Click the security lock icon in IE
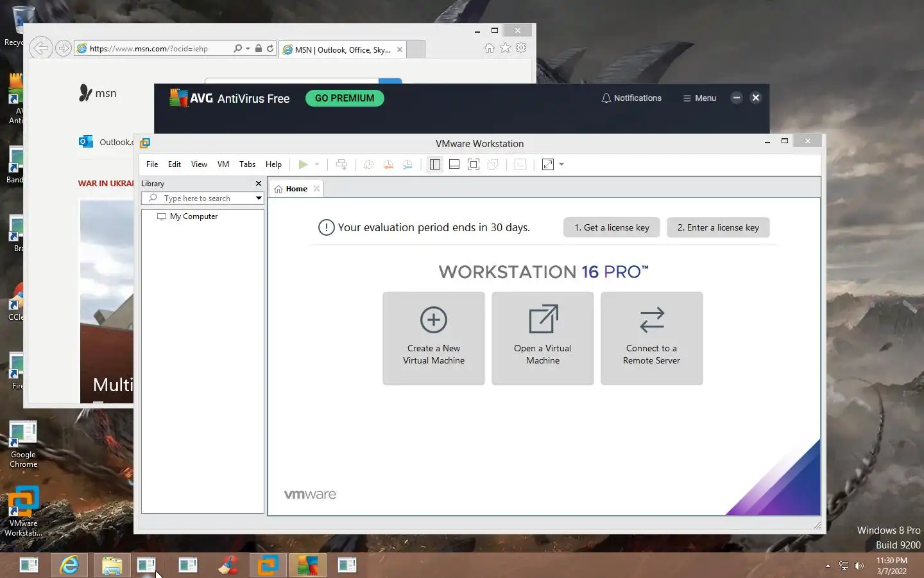 (x=258, y=48)
